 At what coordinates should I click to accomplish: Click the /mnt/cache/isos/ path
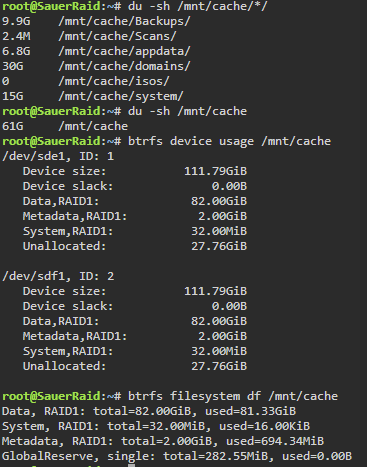click(114, 81)
